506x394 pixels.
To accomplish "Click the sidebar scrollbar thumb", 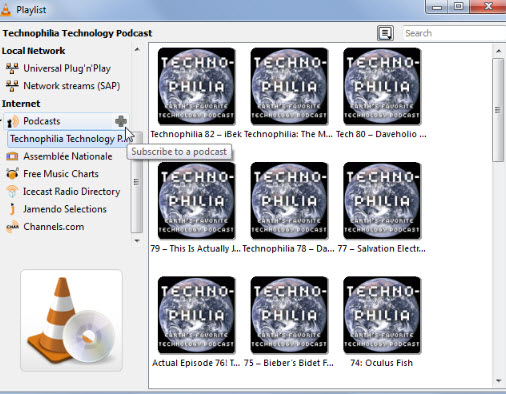I will point(136,182).
